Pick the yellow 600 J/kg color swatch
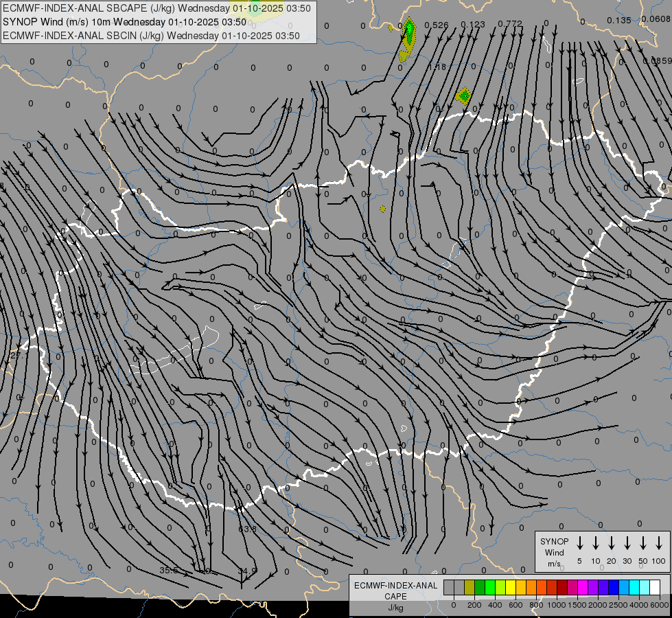Screen dimensions: 672x618 511,588
